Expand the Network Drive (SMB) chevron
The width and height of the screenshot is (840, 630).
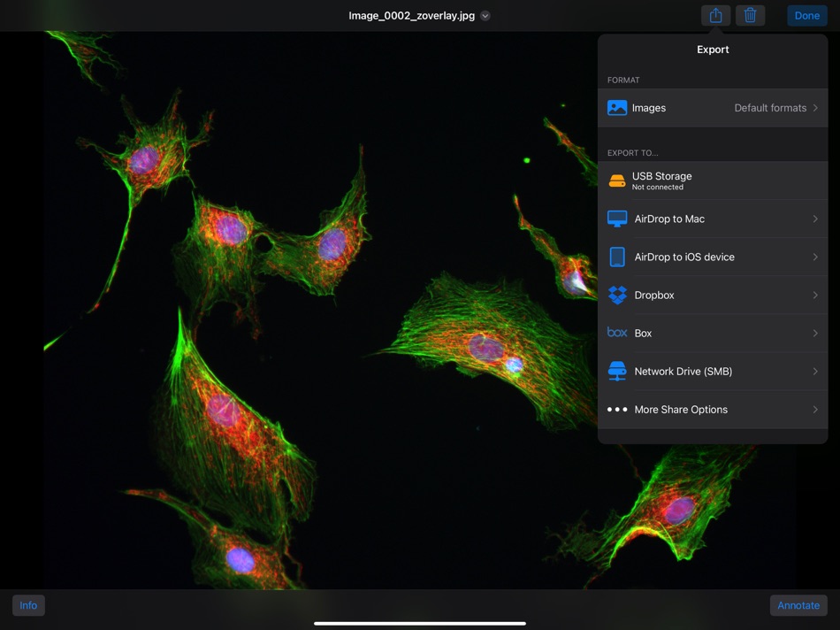click(815, 372)
